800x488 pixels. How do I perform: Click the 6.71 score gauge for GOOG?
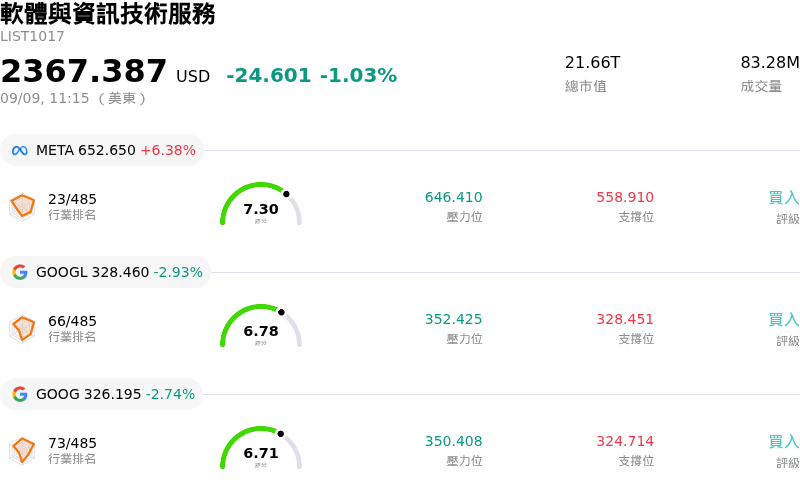click(261, 448)
